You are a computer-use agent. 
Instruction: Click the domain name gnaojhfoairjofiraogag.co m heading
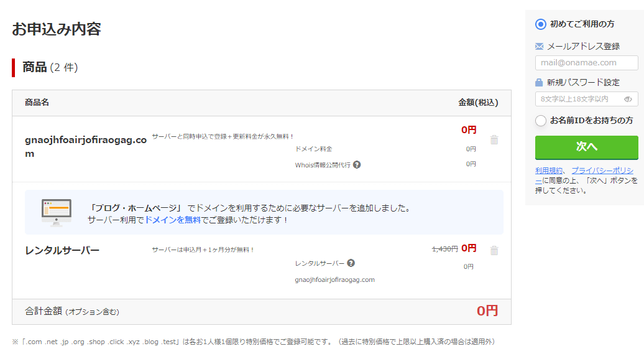pyautogui.click(x=86, y=147)
